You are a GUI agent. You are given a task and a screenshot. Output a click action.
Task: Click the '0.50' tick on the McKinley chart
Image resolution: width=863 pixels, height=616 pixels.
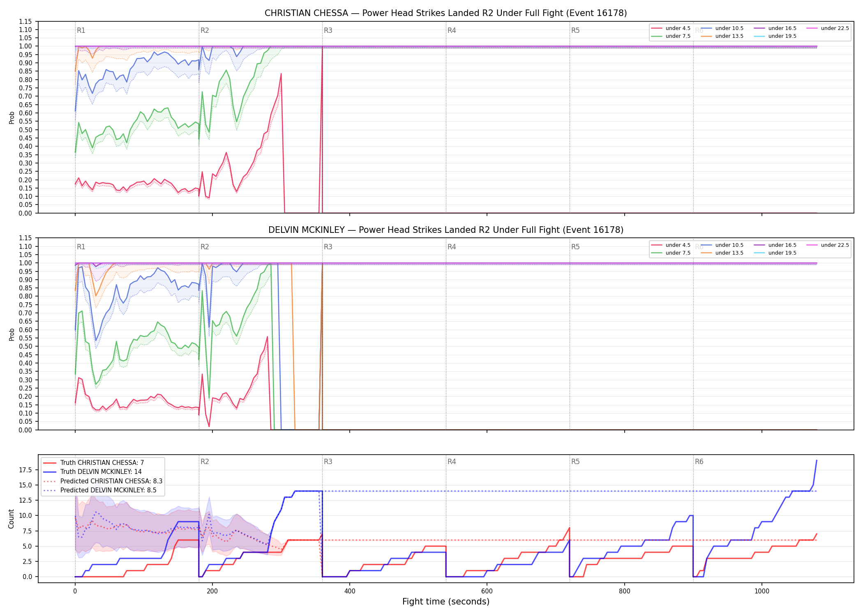tap(25, 346)
